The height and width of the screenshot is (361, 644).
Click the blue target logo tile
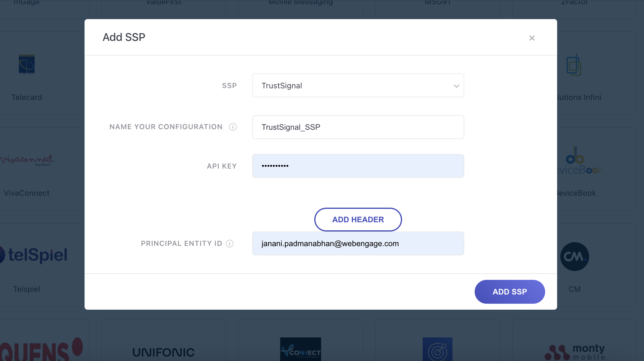(x=437, y=349)
